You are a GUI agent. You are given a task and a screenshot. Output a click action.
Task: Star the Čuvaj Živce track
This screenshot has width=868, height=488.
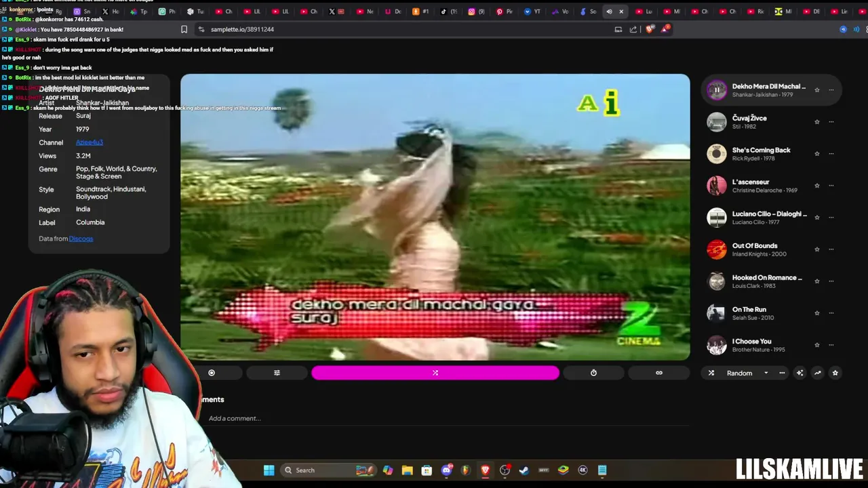click(x=817, y=122)
